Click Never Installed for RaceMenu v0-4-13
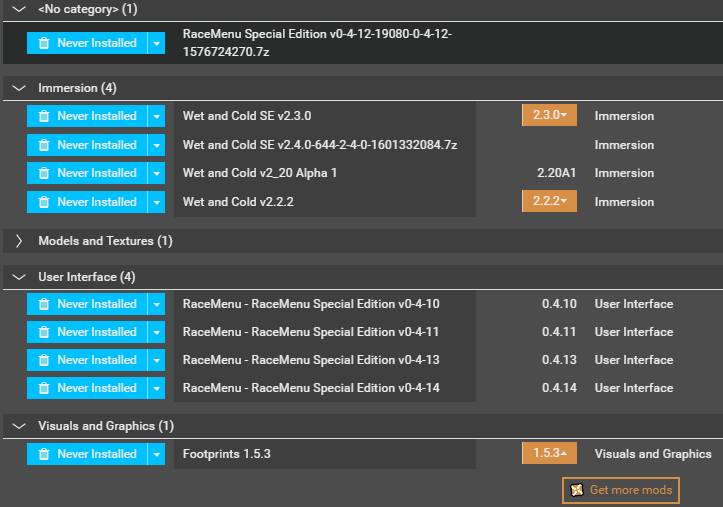The image size is (723, 507). click(87, 360)
